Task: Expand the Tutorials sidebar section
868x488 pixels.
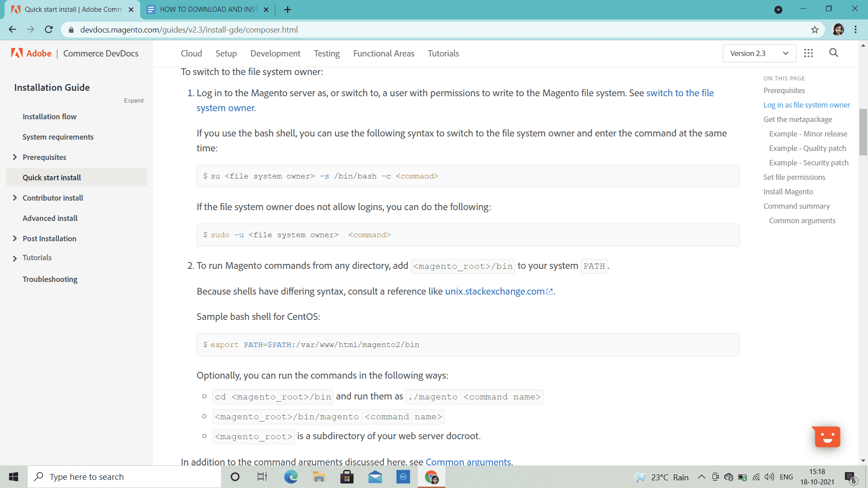Action: pyautogui.click(x=14, y=258)
